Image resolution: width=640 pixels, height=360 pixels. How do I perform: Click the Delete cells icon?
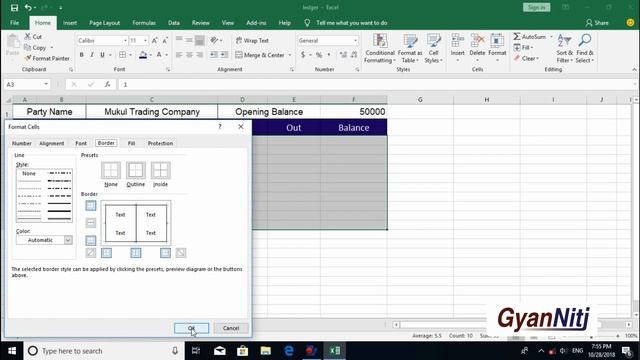(477, 41)
